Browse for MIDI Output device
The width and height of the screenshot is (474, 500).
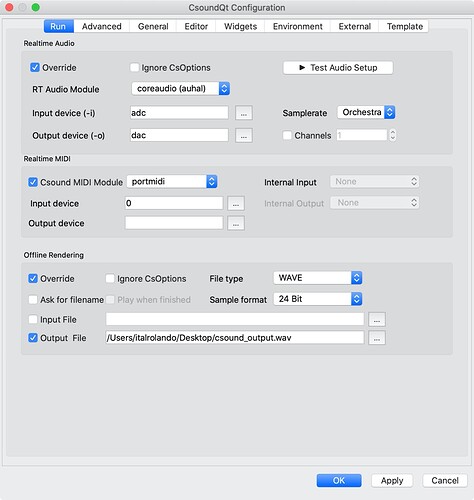[236, 223]
